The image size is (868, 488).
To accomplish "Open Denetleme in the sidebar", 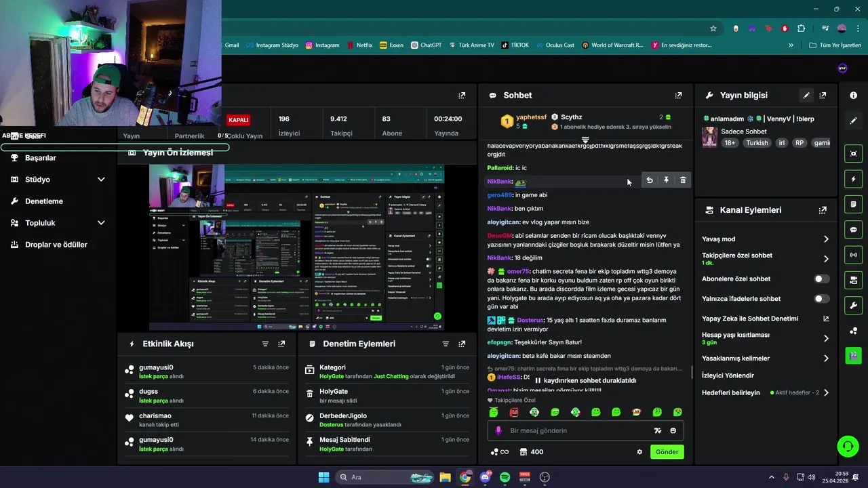I will pos(44,201).
